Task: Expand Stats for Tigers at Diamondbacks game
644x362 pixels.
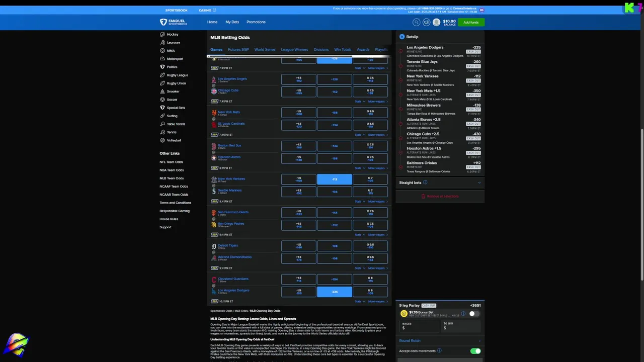Action: 360,268
